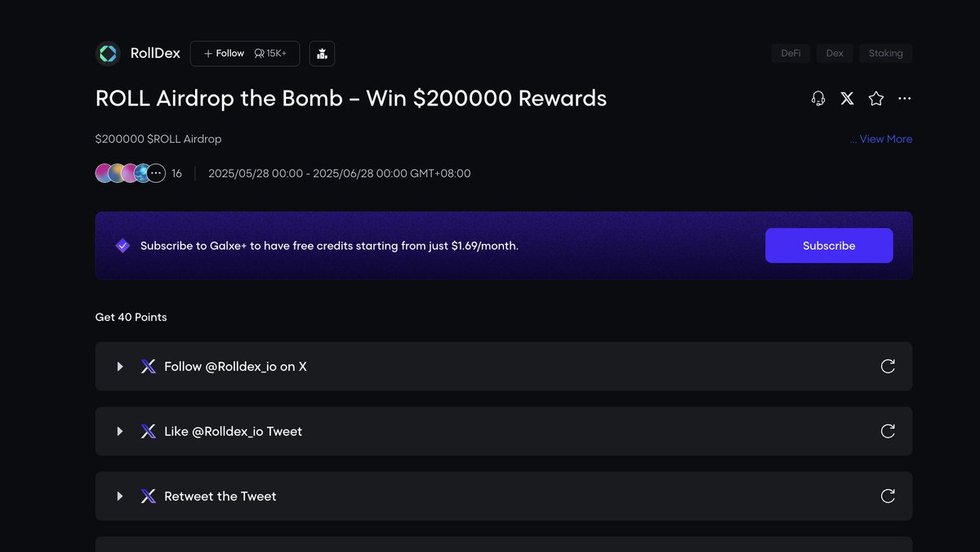980x552 pixels.
Task: Refresh the Retweet the Tweet status
Action: pos(888,496)
